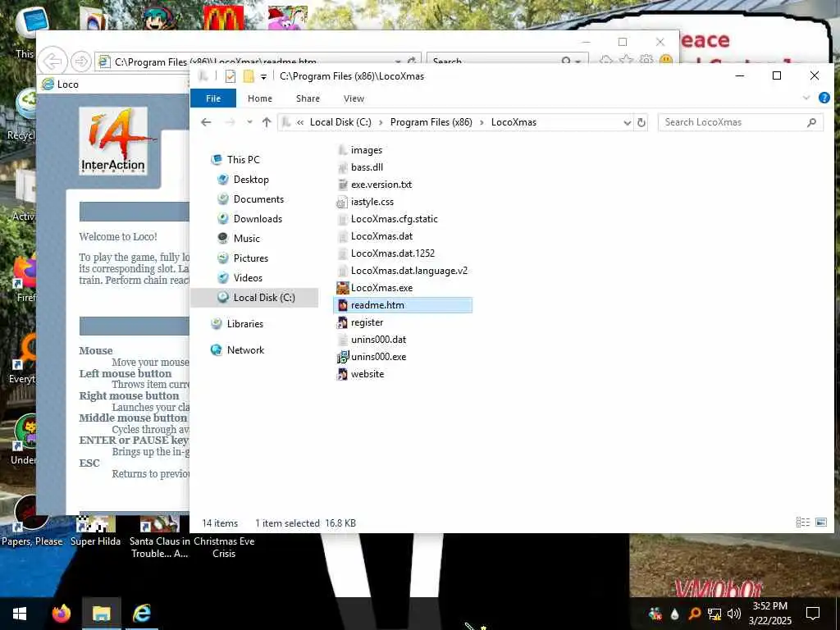
Task: Open Papers, Please desktop shortcut
Action: pyautogui.click(x=32, y=521)
